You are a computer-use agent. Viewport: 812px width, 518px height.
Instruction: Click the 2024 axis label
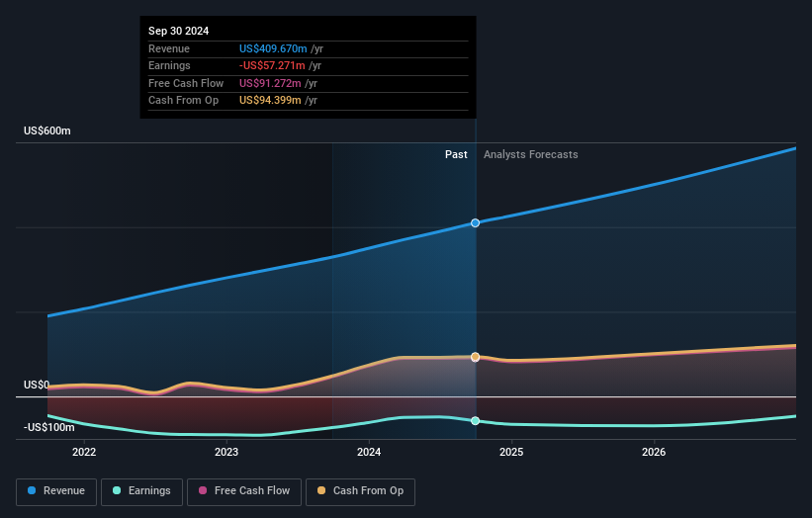369,452
